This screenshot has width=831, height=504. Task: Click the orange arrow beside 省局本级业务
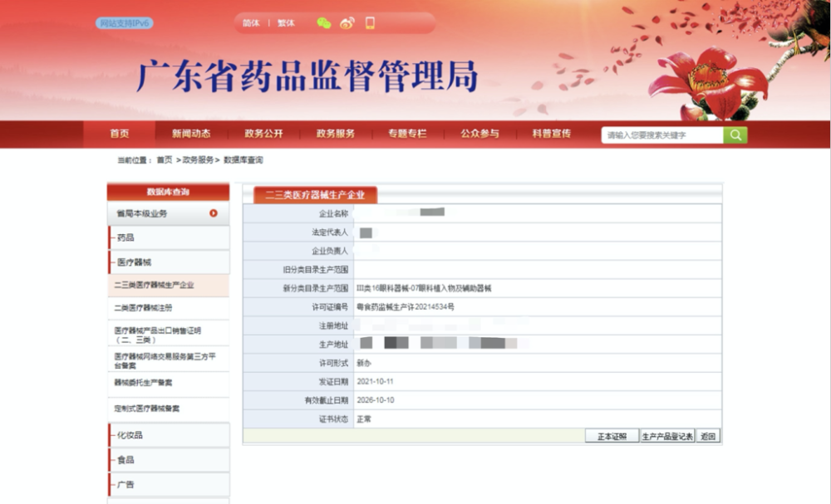tap(214, 213)
